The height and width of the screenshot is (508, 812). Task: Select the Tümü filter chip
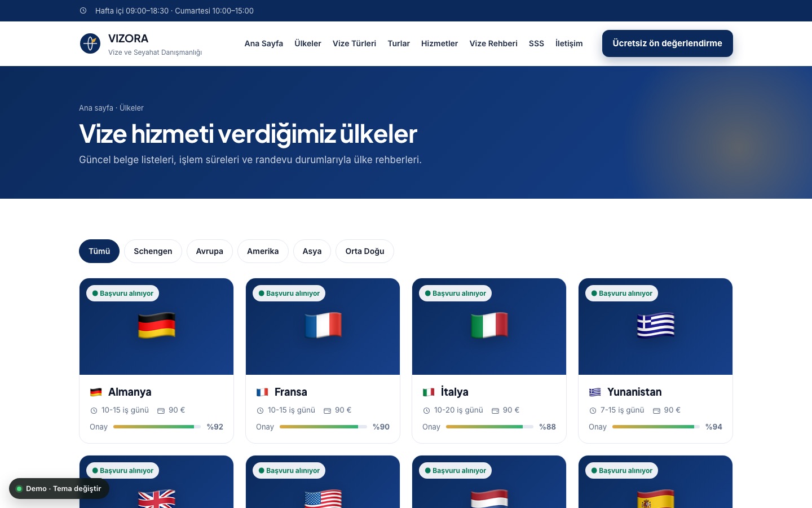point(99,251)
